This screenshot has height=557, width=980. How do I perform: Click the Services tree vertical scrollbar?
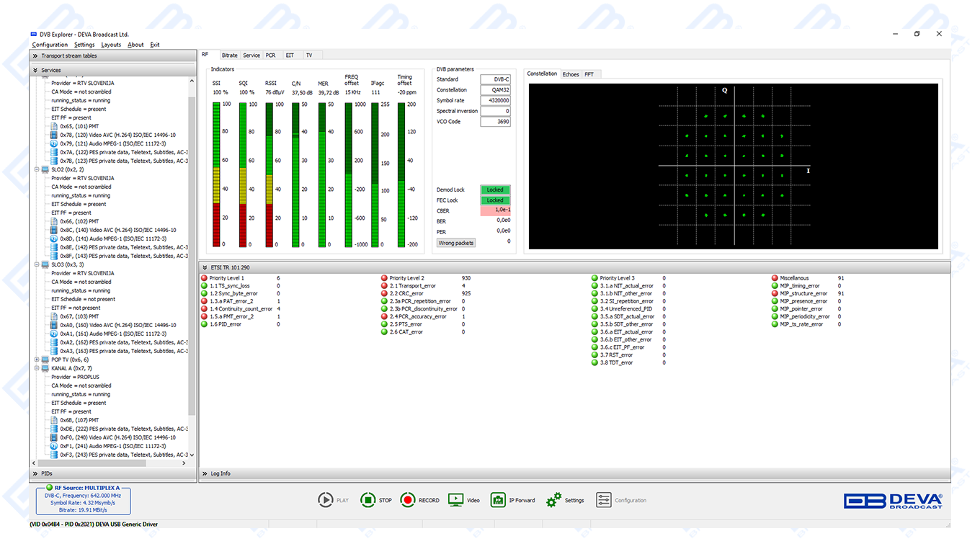(x=192, y=252)
